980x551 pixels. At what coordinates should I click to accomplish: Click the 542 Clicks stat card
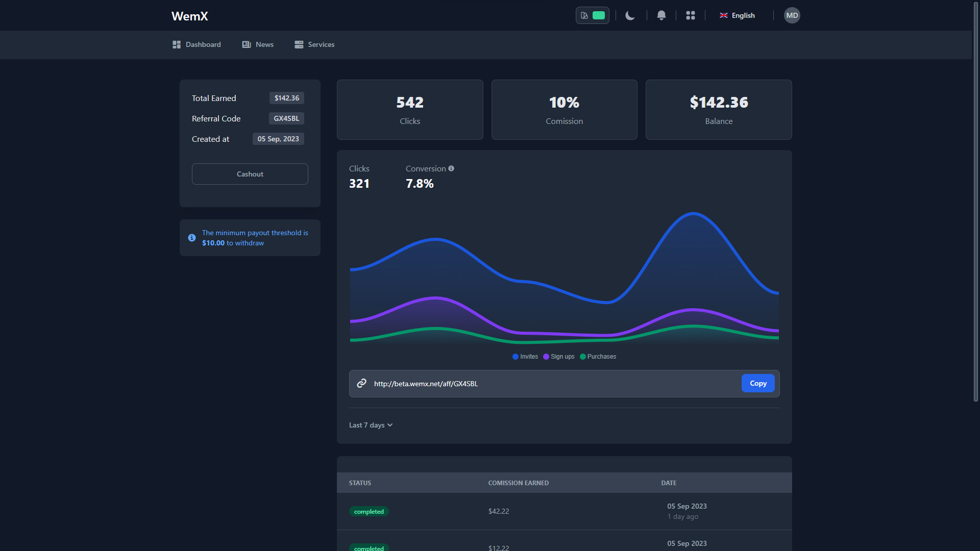tap(410, 110)
